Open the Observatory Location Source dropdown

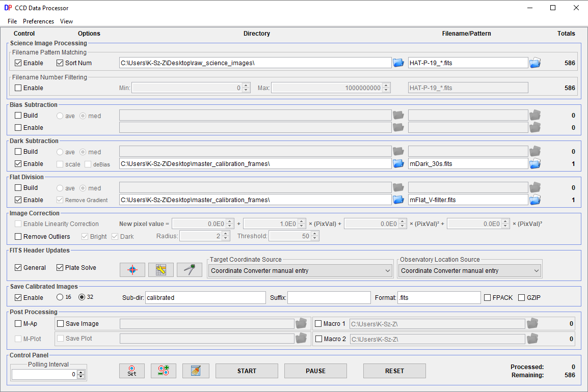pos(470,271)
